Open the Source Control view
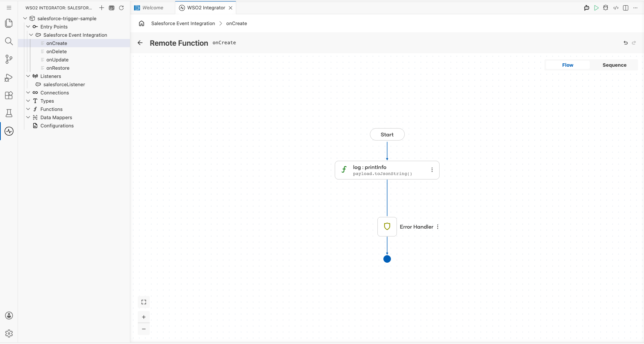644x344 pixels. 9,59
